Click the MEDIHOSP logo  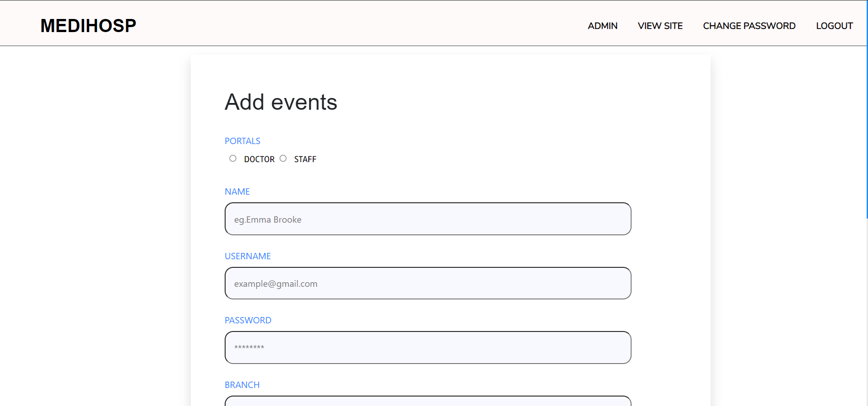pyautogui.click(x=88, y=26)
